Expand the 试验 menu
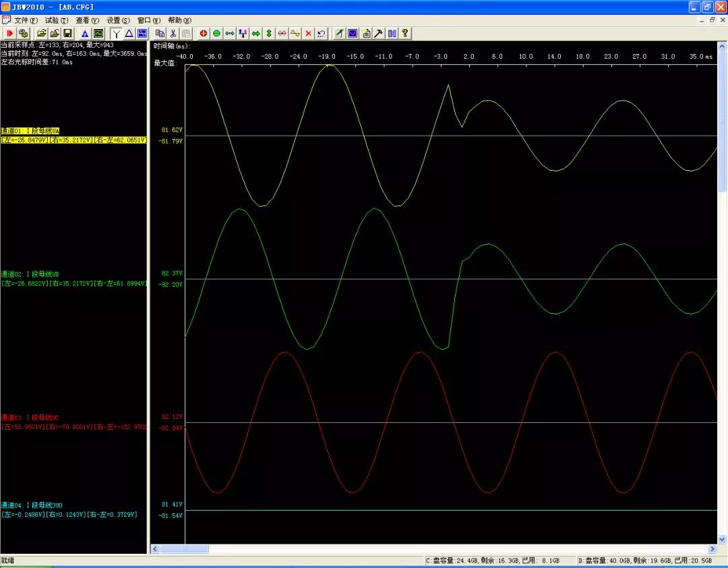 click(x=56, y=20)
